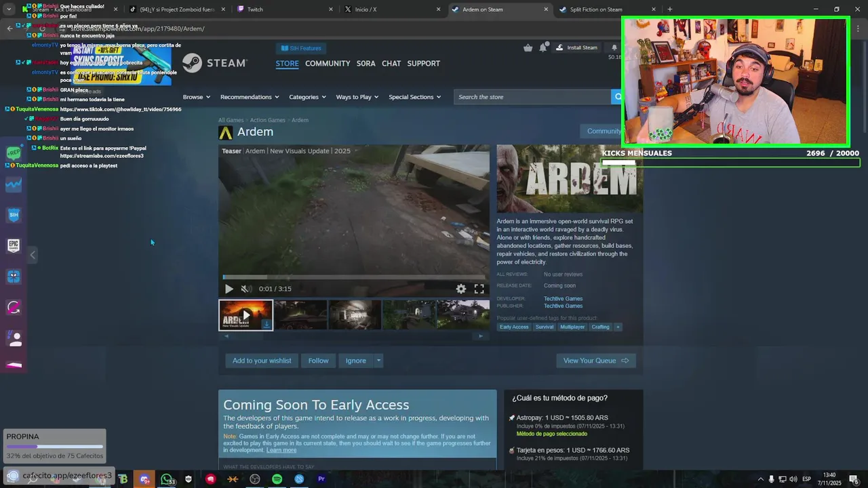
Task: Open Multiplayer tag
Action: [x=572, y=327]
